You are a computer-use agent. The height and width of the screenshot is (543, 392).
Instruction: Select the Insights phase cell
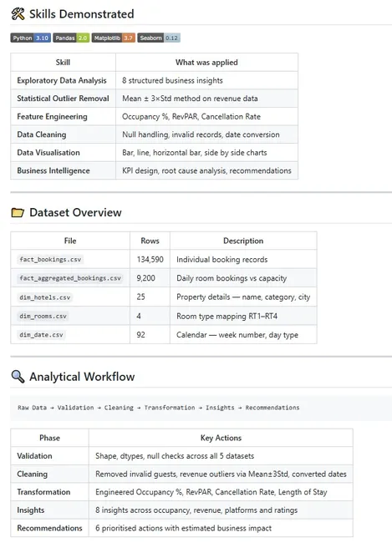coord(49,510)
